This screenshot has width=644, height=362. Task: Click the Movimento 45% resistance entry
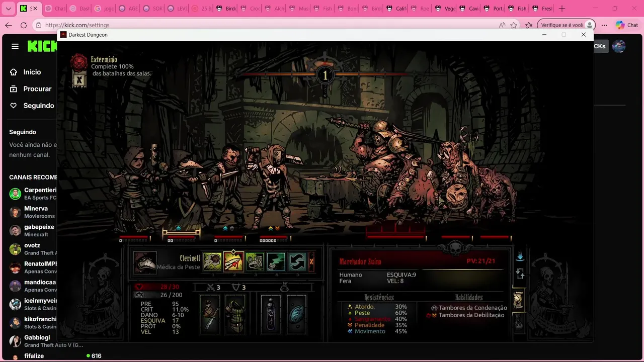coord(377,331)
